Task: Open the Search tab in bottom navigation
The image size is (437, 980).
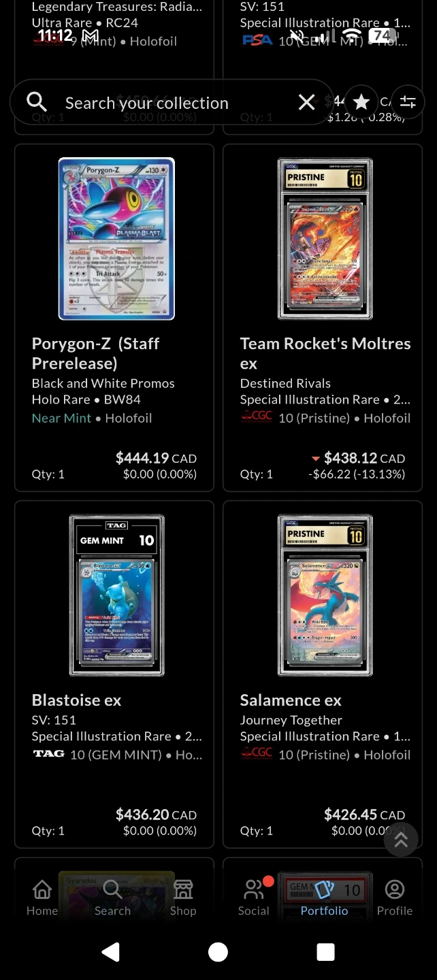Action: [x=112, y=897]
